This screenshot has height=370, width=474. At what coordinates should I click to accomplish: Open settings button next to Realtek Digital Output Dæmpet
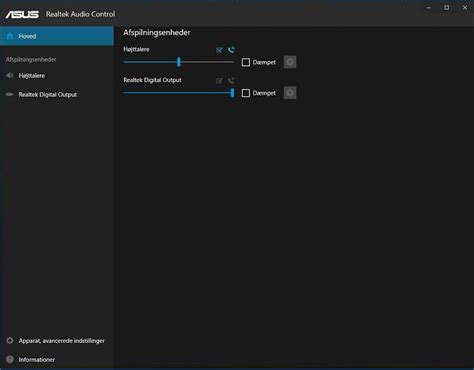click(290, 93)
